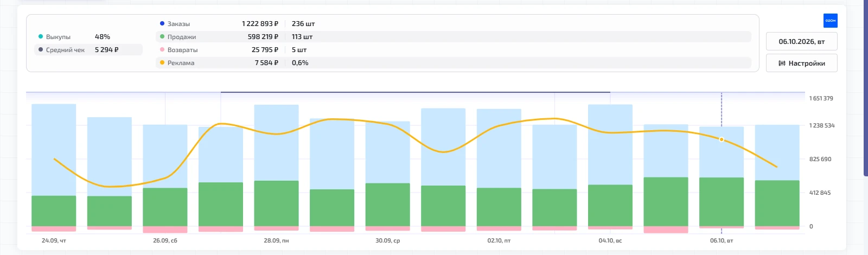Screen dimensions: 868x255
Task: Click the returns value 25 795 ₽
Action: coord(265,50)
